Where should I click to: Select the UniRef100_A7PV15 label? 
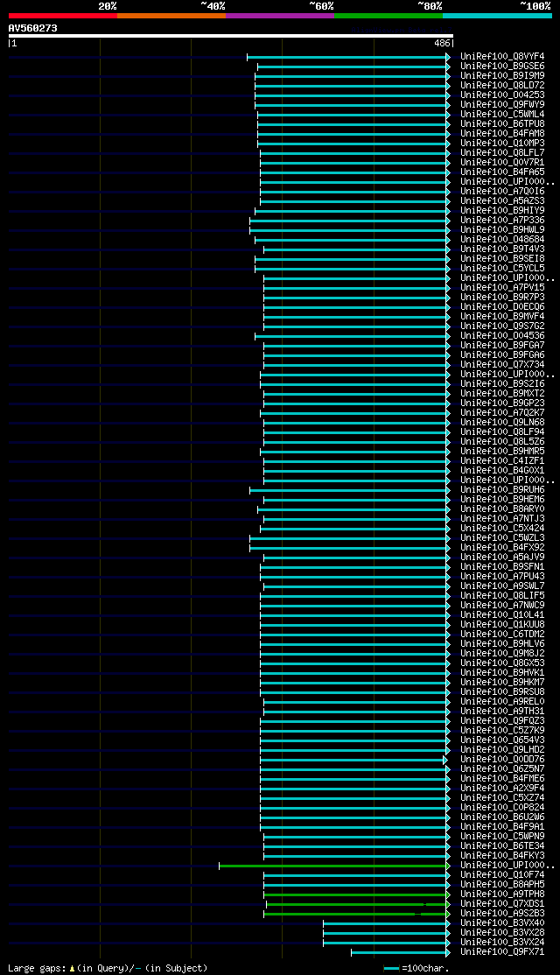coord(503,288)
